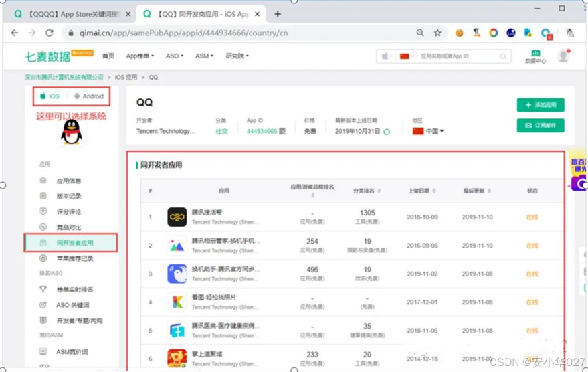Select the iOS platform toggle
This screenshot has width=588, height=372.
(50, 96)
